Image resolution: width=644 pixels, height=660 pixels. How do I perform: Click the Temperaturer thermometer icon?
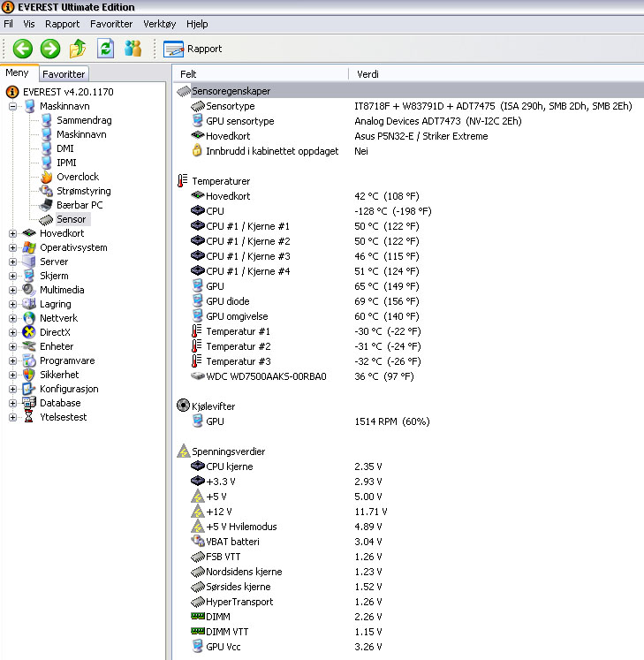[x=182, y=181]
